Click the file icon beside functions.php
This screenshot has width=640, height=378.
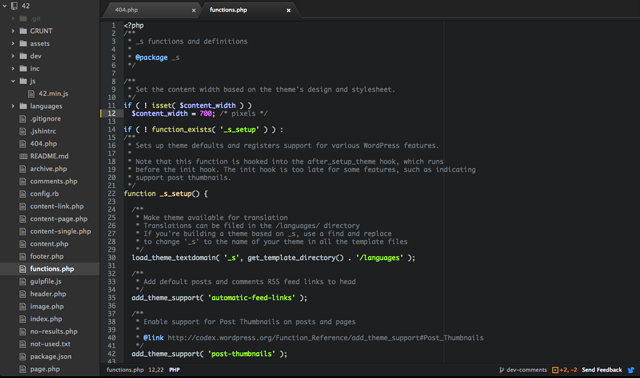point(23,269)
